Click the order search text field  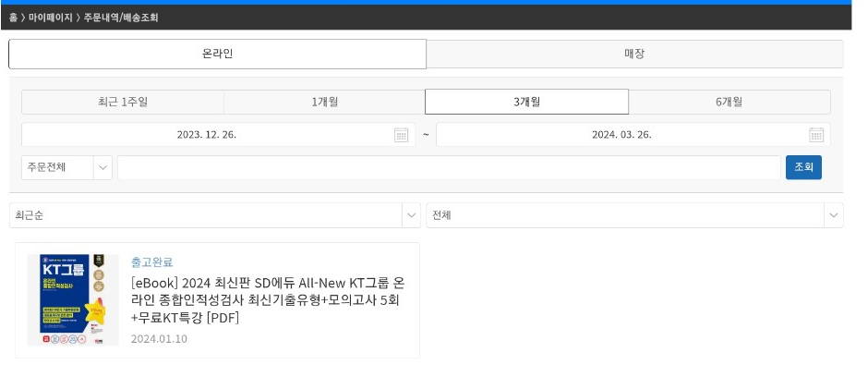449,167
